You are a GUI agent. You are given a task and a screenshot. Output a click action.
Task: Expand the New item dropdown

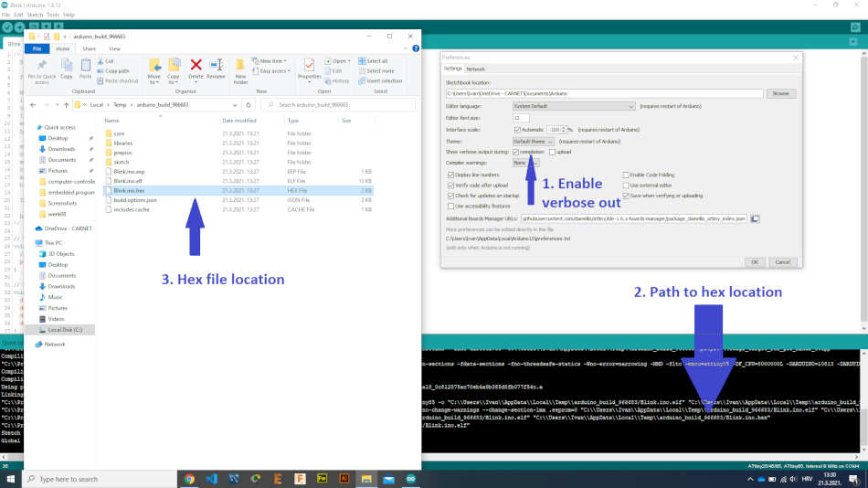click(x=270, y=61)
